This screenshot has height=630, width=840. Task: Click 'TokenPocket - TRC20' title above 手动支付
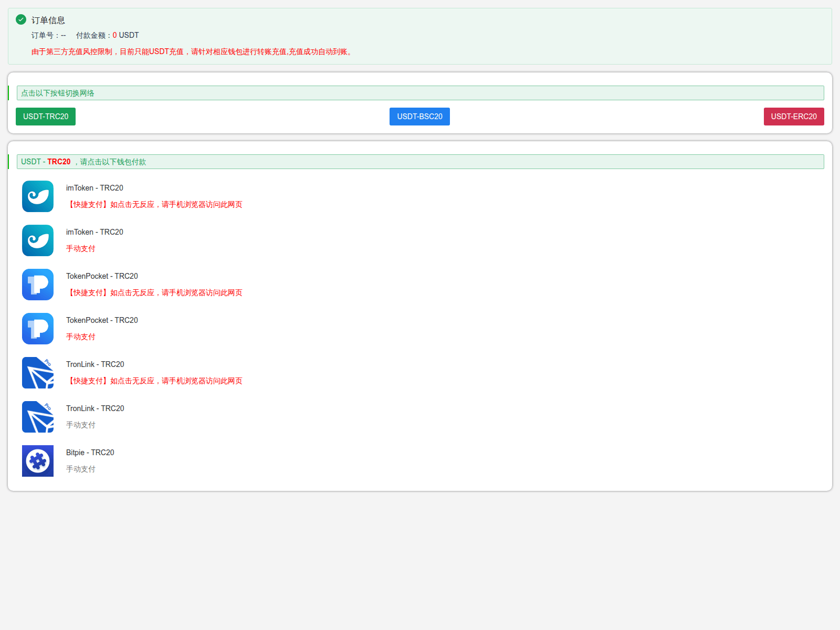pyautogui.click(x=102, y=320)
